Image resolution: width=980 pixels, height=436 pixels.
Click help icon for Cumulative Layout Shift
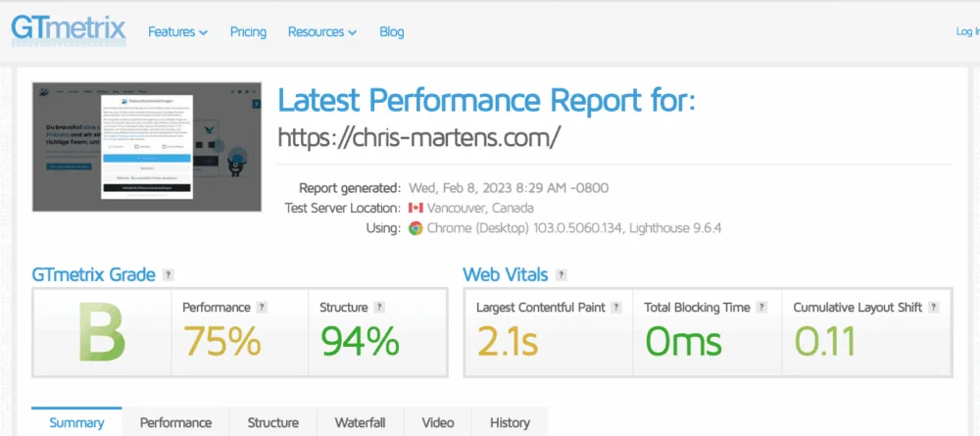[934, 308]
